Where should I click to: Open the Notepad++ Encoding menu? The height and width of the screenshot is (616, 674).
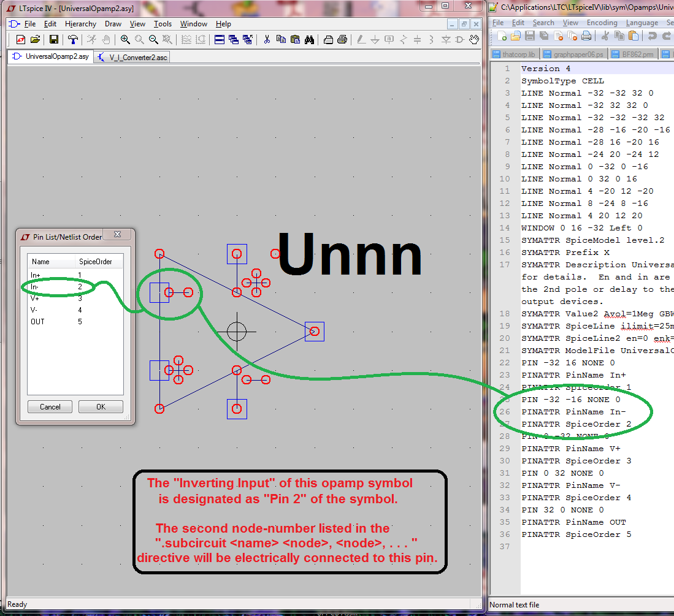[x=602, y=23]
